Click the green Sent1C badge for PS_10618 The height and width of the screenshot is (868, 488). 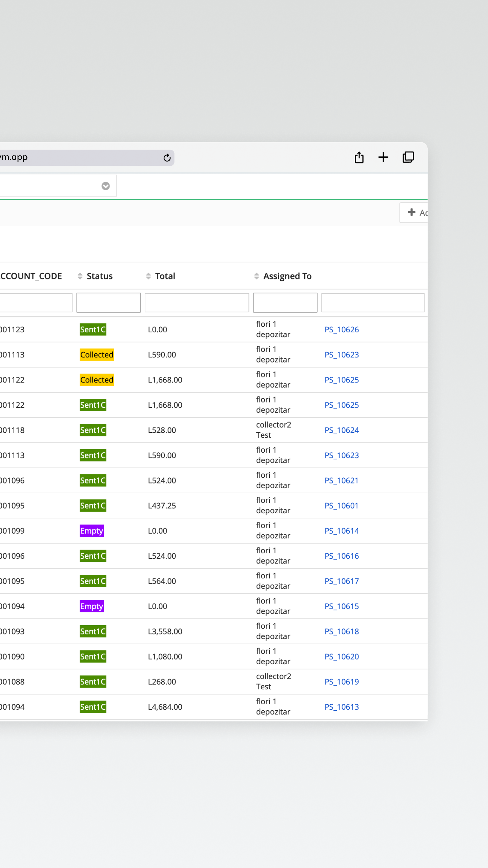point(93,631)
